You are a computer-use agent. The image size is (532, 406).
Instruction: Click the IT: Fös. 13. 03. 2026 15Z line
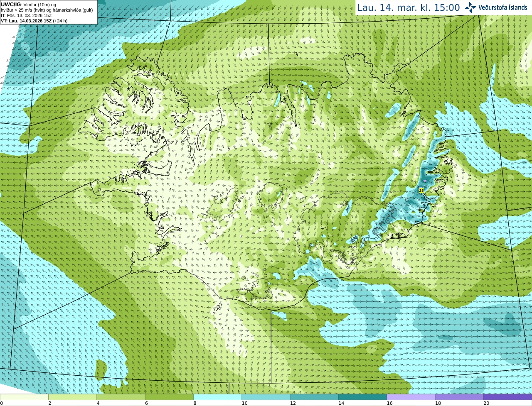(x=26, y=15)
